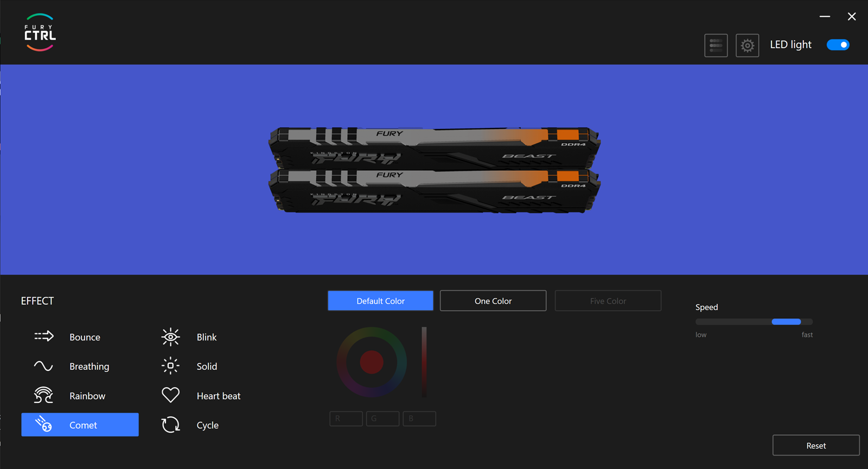Select the Comet effect label
Viewport: 868px width, 469px height.
83,425
